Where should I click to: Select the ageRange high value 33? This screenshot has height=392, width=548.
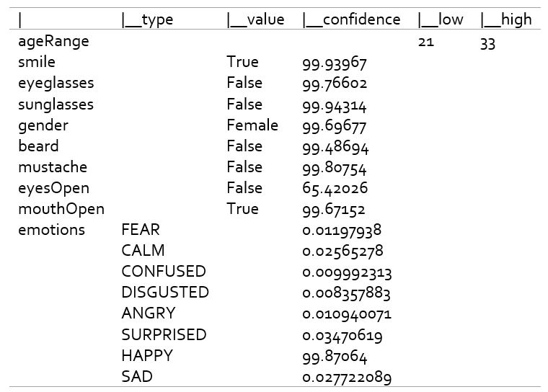[487, 44]
